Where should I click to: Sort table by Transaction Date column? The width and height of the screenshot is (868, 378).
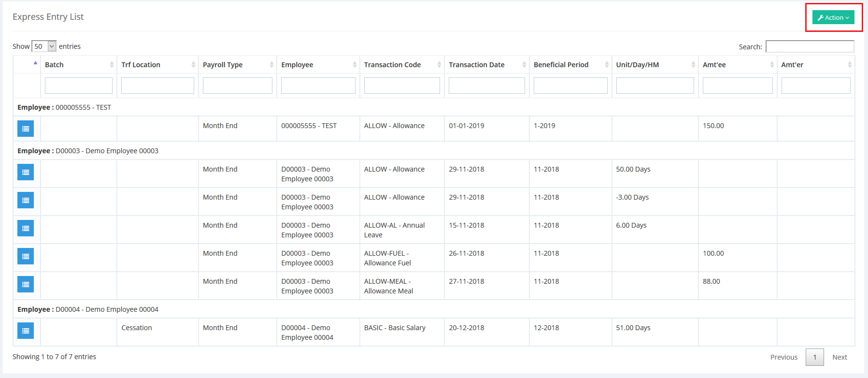(486, 65)
